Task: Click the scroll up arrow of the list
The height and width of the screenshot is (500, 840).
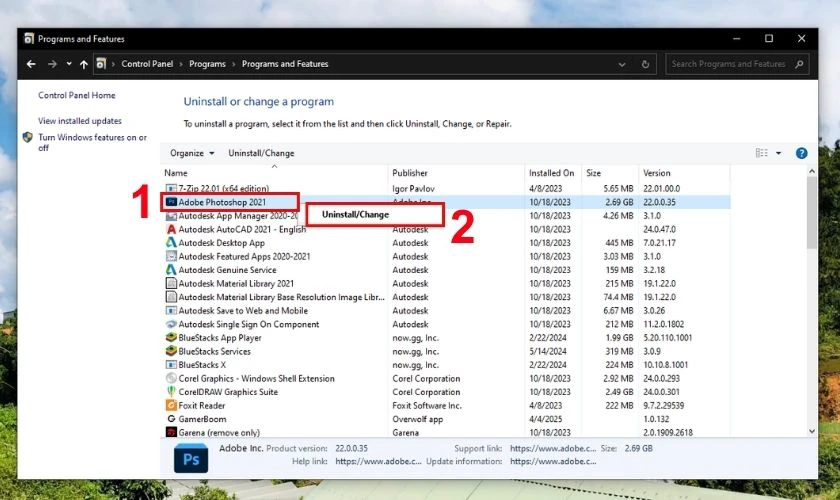Action: (812, 171)
